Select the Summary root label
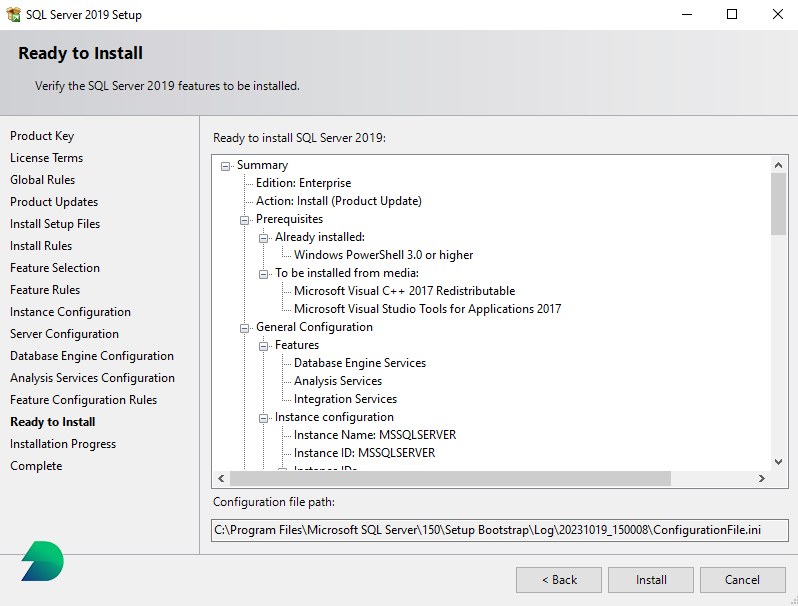Viewport: 798px width, 606px height. coord(262,165)
